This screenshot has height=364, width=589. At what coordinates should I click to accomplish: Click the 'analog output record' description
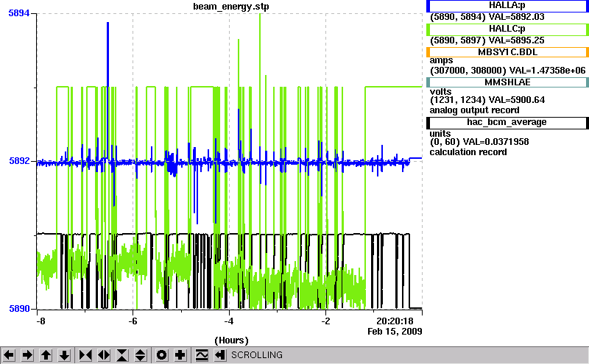coord(474,110)
